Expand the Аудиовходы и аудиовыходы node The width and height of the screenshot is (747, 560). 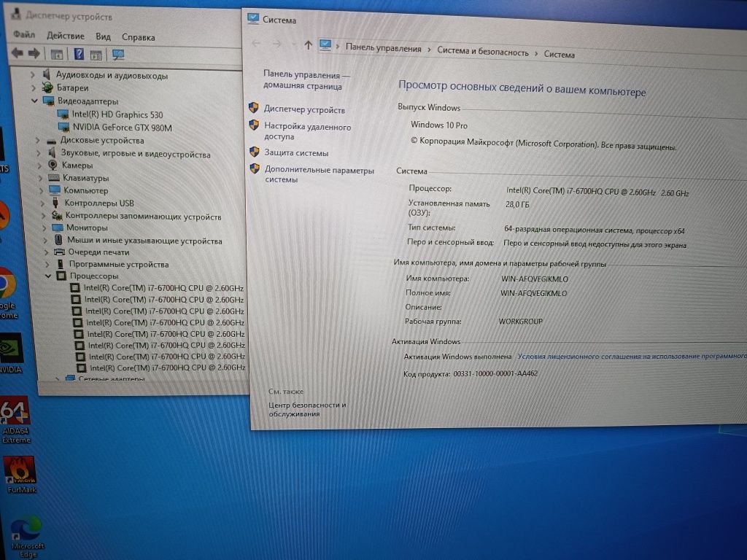point(32,75)
